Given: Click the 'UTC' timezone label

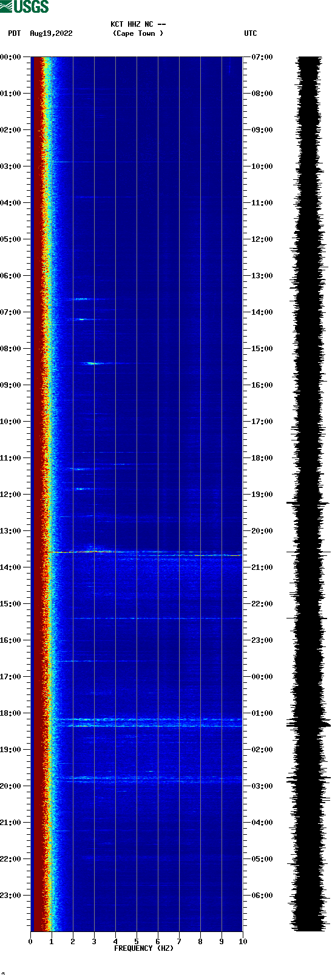Looking at the screenshot, I should point(251,33).
